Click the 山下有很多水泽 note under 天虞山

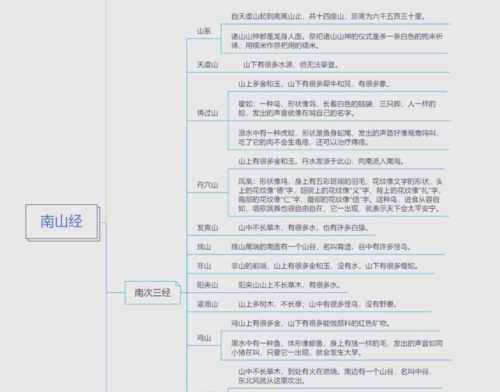click(290, 65)
